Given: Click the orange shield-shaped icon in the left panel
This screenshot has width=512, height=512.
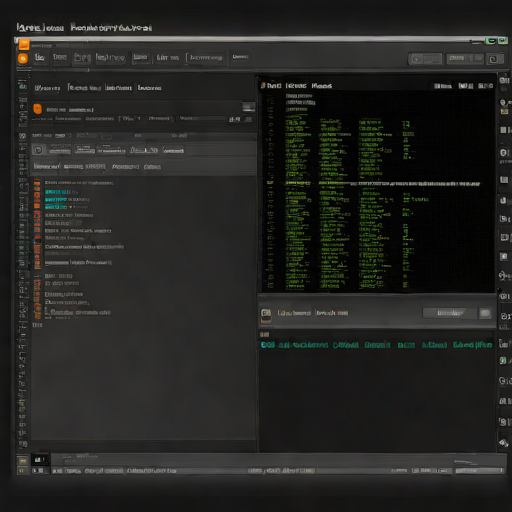Looking at the screenshot, I should (38, 109).
